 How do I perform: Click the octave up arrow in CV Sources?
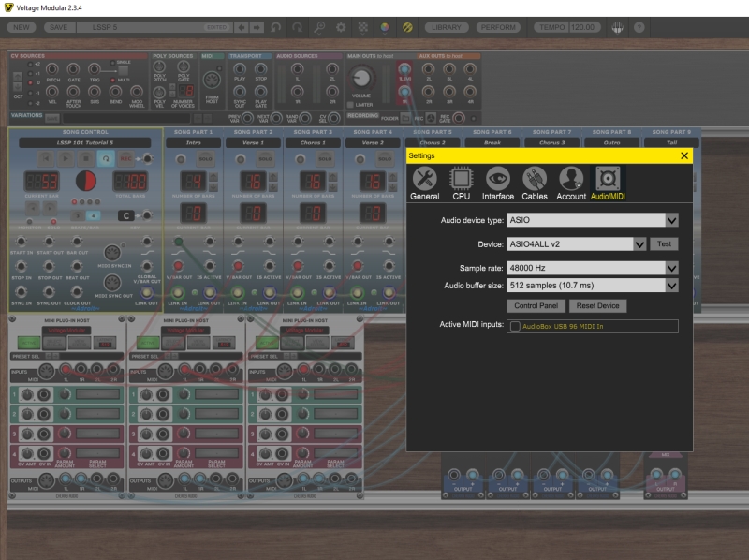18,77
